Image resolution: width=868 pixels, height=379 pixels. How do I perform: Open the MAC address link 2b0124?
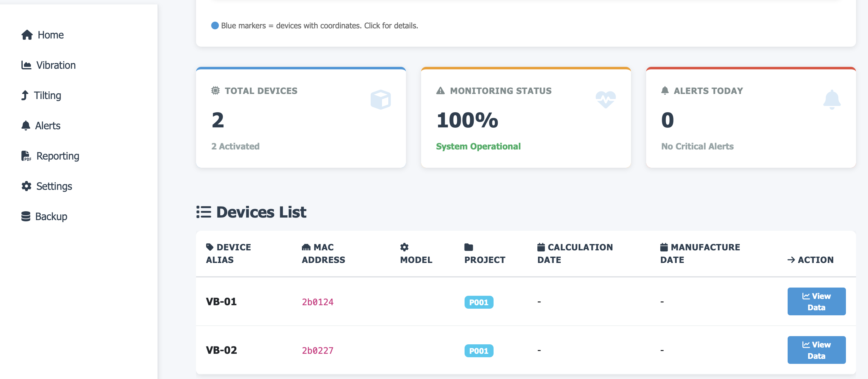coord(317,302)
